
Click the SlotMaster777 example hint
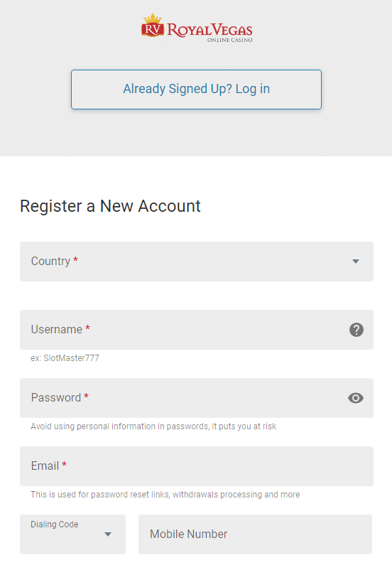point(65,358)
